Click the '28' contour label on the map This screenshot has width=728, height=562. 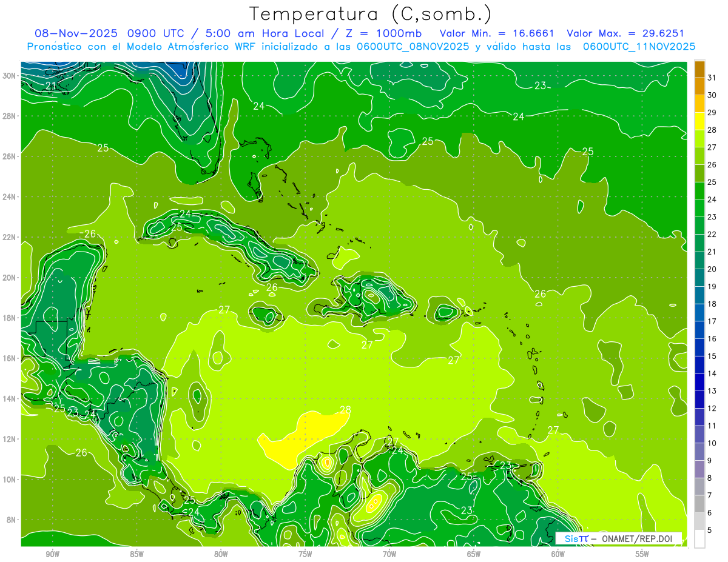pos(345,410)
